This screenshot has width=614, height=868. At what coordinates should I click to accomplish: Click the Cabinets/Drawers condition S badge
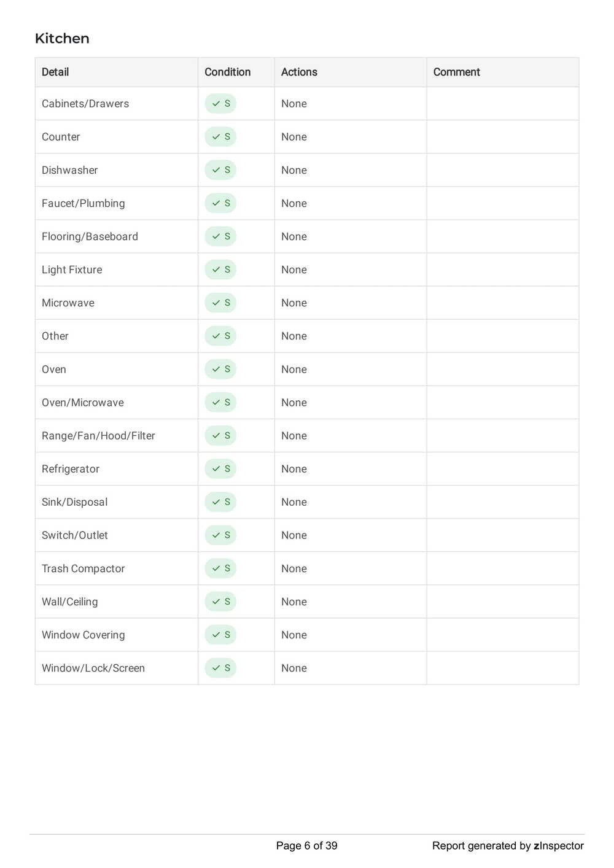220,104
